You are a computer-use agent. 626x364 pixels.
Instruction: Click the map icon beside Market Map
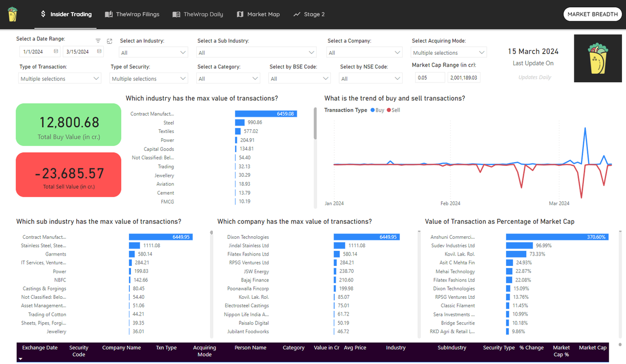click(x=240, y=15)
